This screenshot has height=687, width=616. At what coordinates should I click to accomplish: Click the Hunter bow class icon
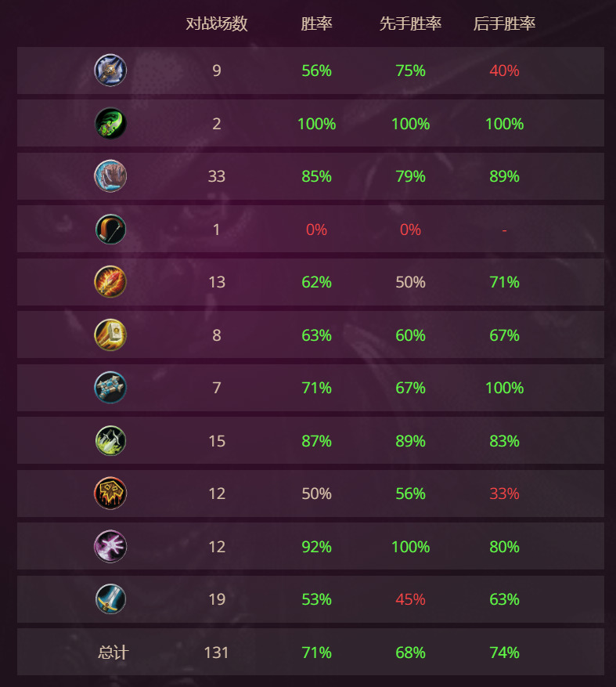110,230
